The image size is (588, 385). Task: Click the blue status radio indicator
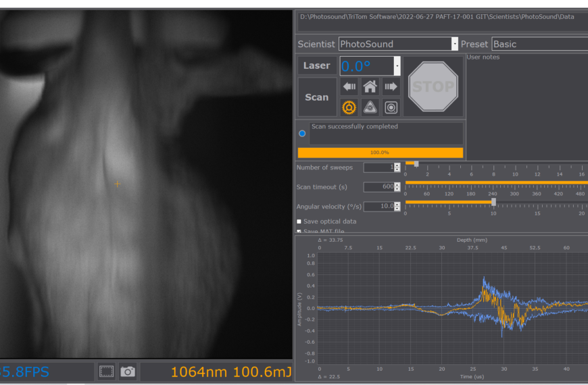(302, 133)
